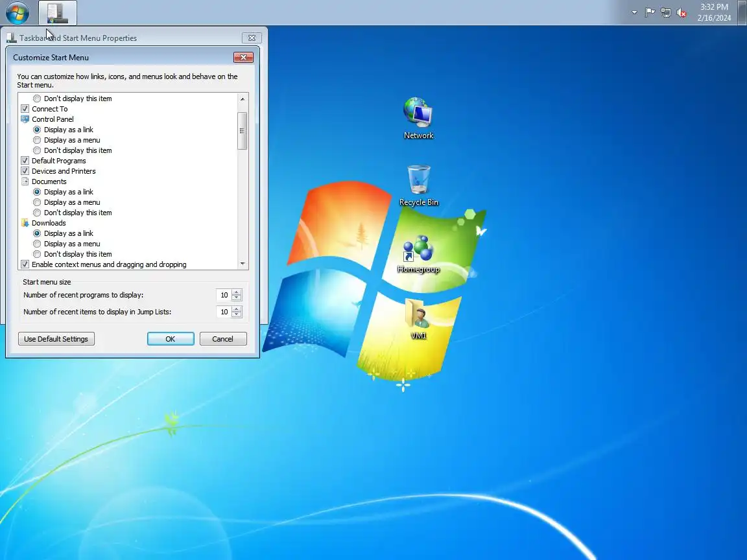Close the Taskbar and Start Menu Properties window

[252, 38]
